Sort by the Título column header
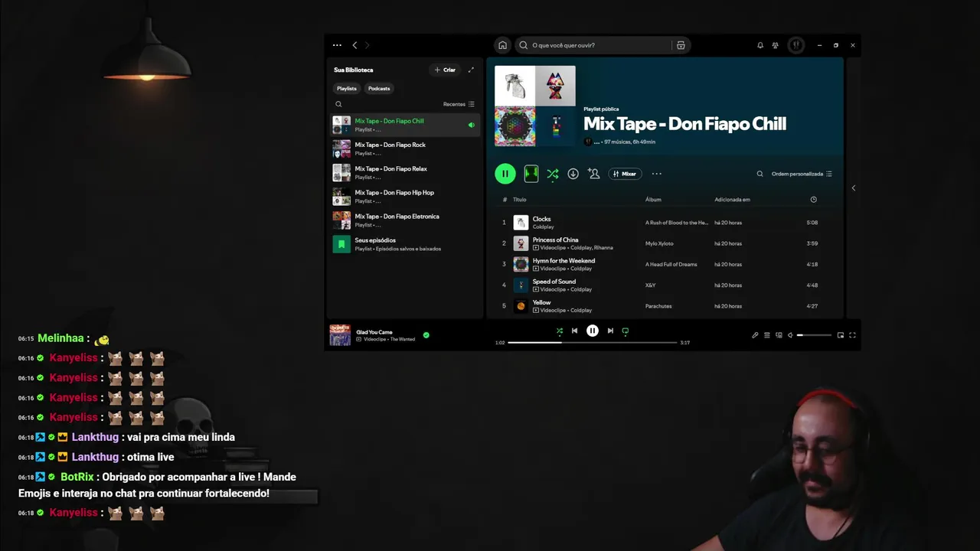 click(520, 200)
